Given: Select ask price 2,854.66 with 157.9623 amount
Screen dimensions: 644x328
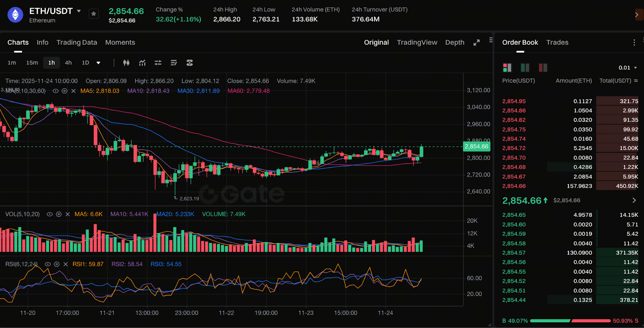Looking at the screenshot, I should (x=570, y=186).
